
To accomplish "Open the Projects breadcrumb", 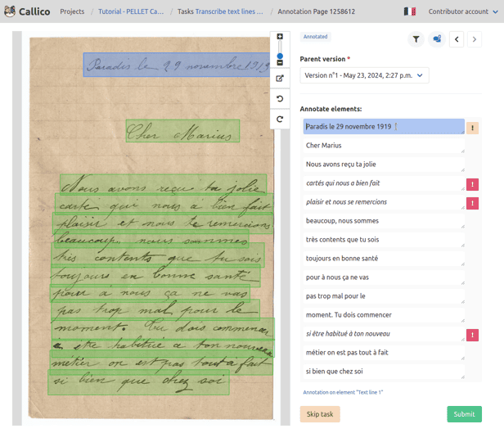I will pos(72,11).
